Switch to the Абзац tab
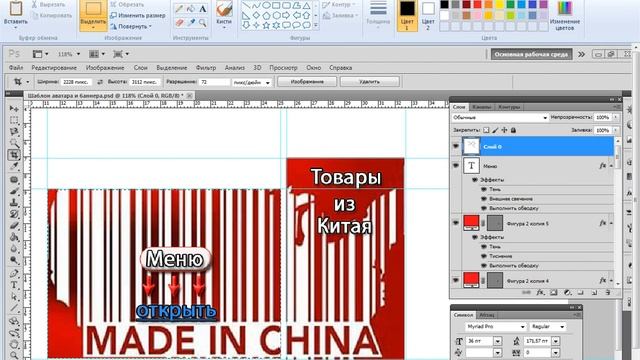 (487, 315)
